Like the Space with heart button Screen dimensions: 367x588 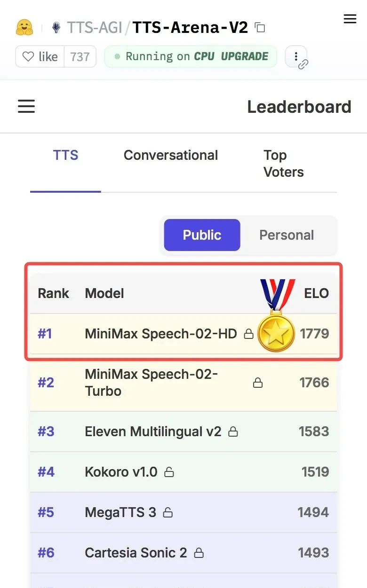click(40, 57)
